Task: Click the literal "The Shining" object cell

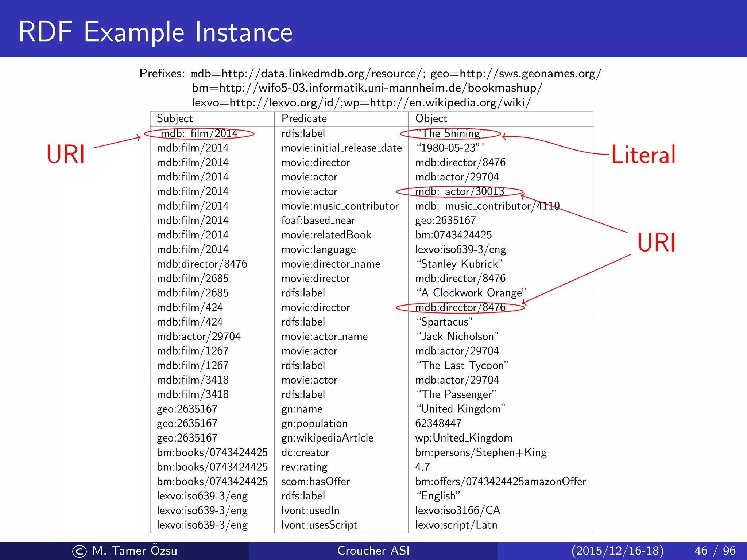Action: (x=450, y=133)
